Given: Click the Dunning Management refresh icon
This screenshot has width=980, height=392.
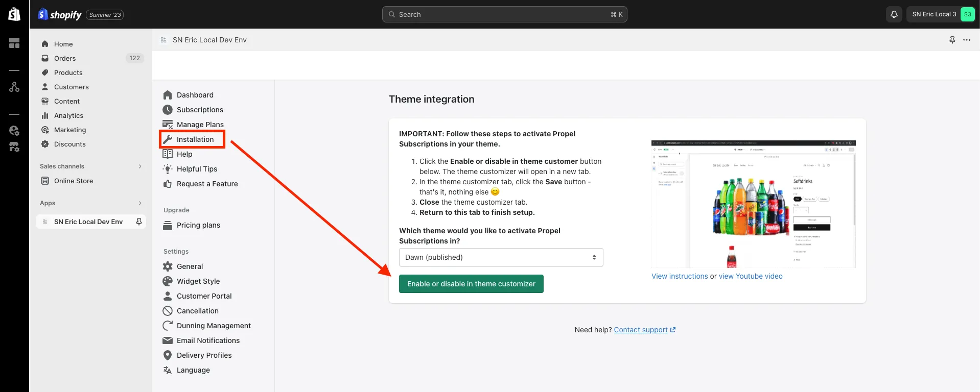Looking at the screenshot, I should (x=168, y=326).
